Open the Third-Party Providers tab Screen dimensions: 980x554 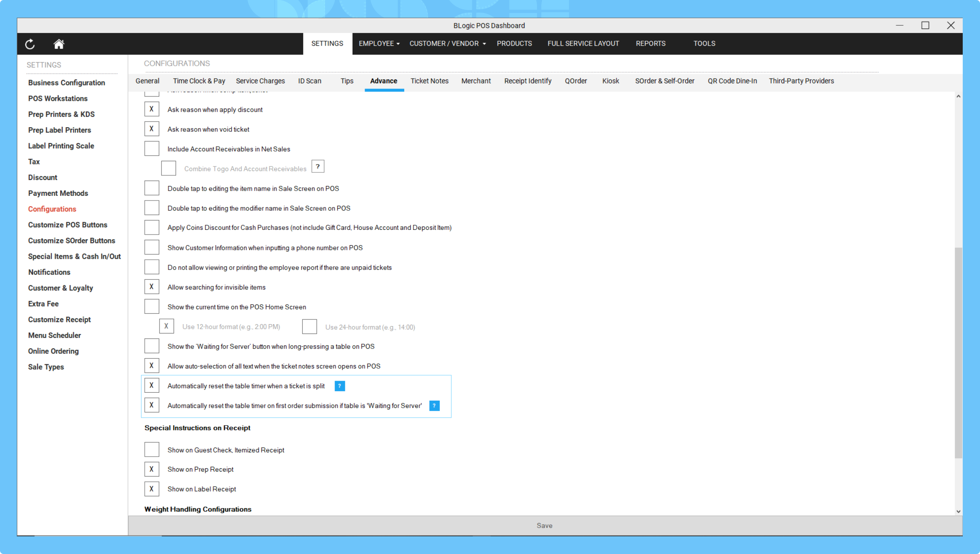801,81
